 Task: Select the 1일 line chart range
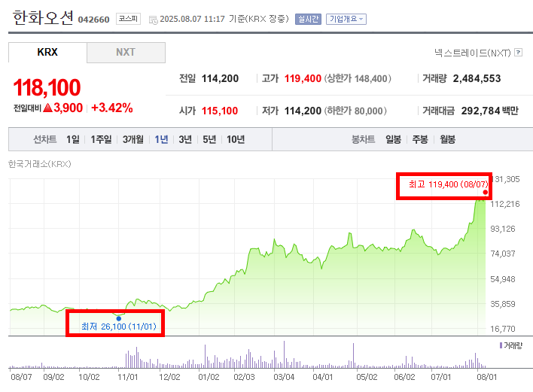(73, 139)
